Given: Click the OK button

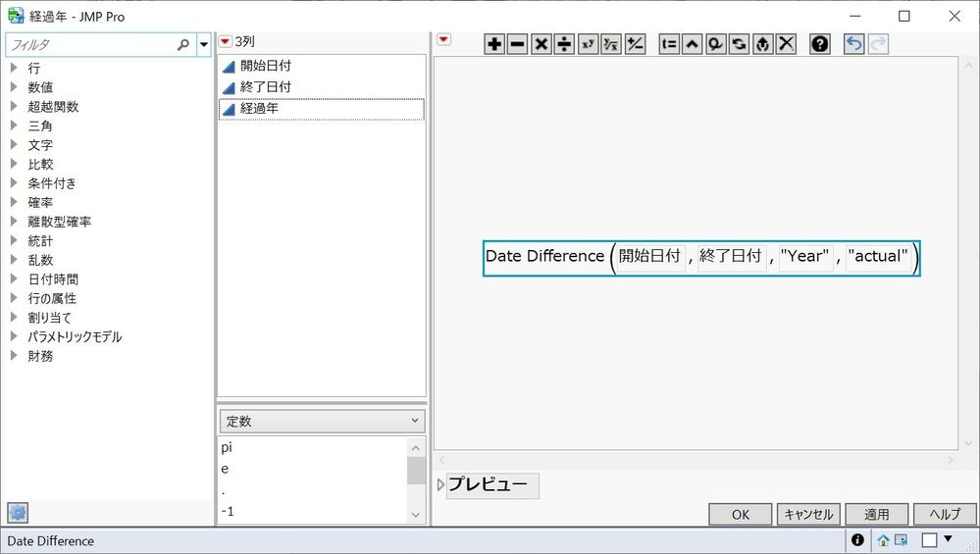Looking at the screenshot, I should coord(741,514).
